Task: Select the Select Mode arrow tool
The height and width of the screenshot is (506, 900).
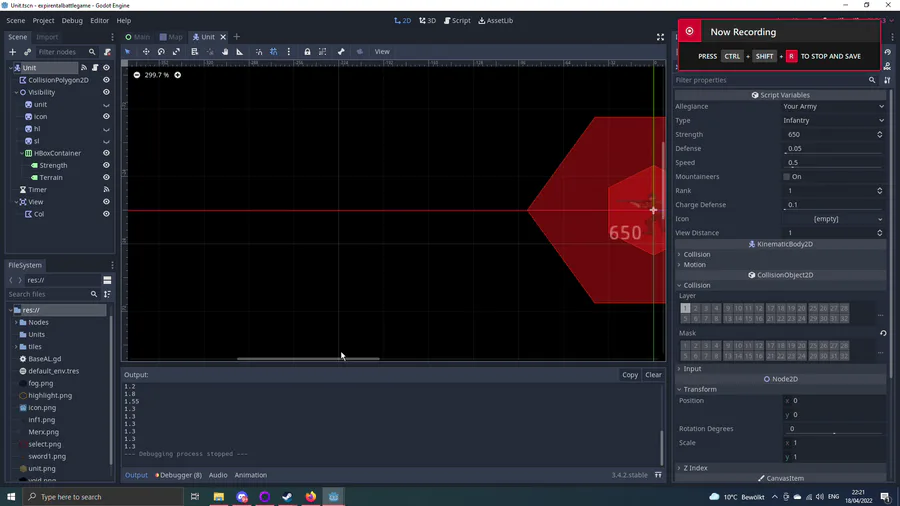Action: point(127,52)
